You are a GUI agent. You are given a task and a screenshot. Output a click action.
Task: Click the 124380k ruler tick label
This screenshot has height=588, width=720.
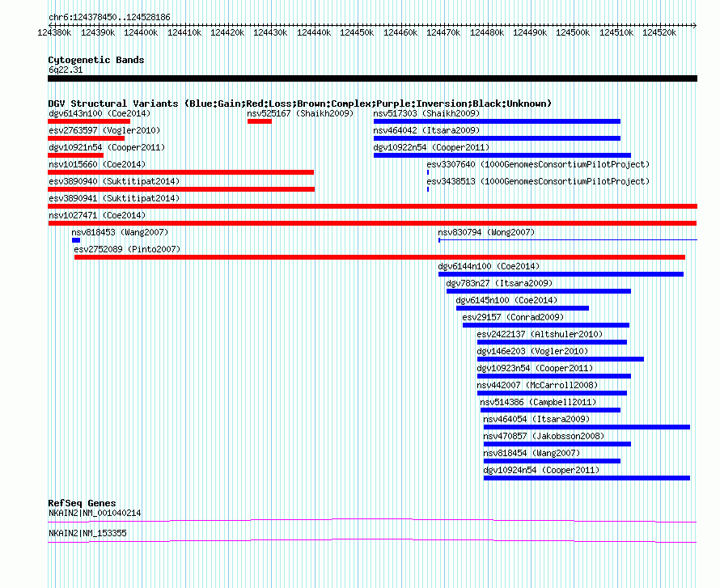(54, 32)
